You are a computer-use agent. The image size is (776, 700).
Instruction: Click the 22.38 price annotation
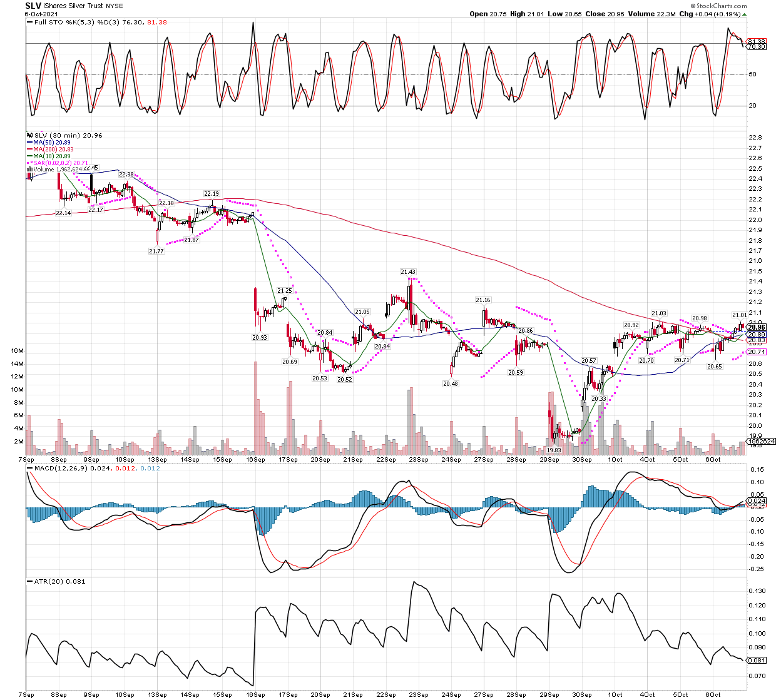click(126, 175)
